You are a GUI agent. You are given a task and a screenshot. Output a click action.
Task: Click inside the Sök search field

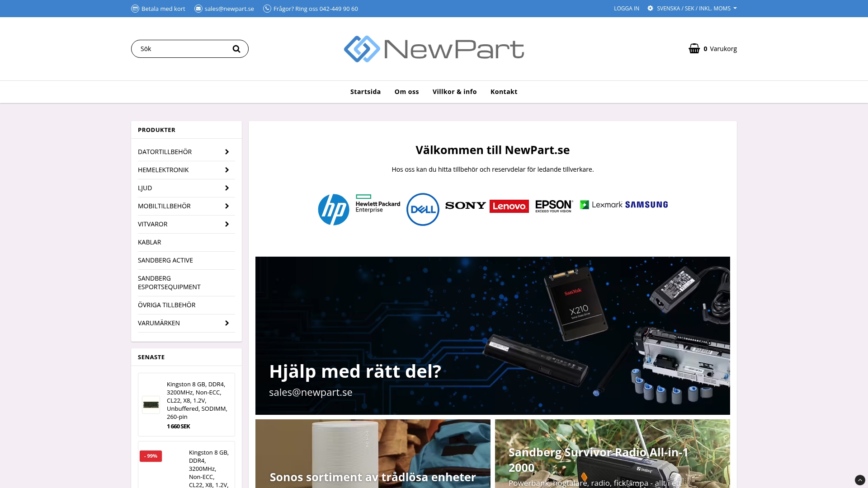click(181, 48)
